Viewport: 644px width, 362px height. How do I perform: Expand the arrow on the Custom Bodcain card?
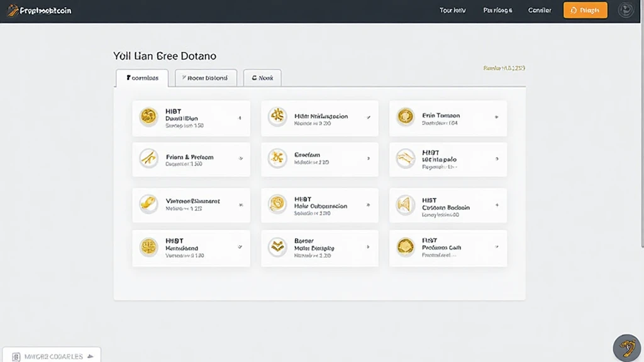(x=496, y=205)
